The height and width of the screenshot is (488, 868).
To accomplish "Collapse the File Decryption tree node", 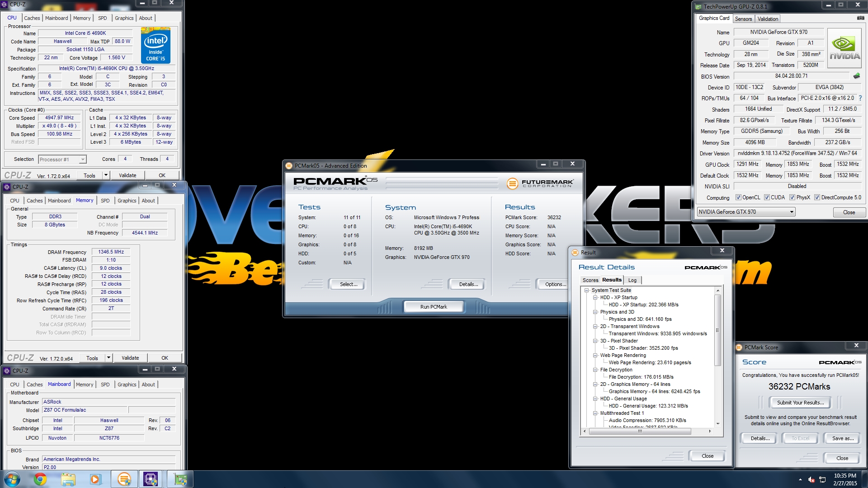I will [x=595, y=370].
